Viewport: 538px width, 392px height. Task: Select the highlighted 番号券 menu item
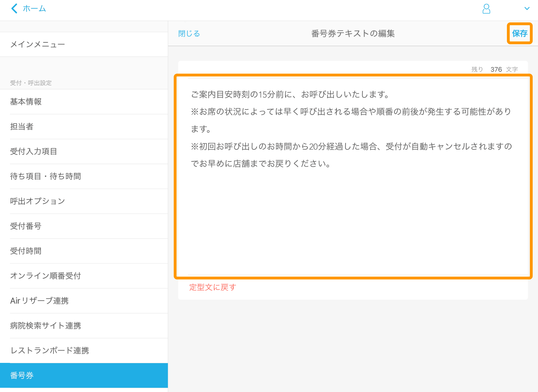click(22, 375)
